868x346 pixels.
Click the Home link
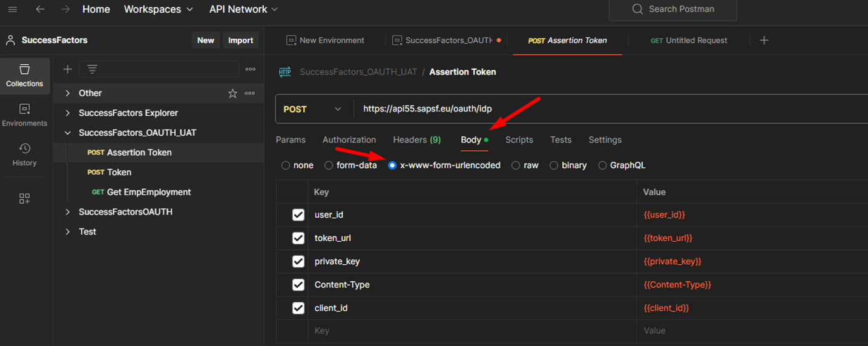tap(96, 9)
